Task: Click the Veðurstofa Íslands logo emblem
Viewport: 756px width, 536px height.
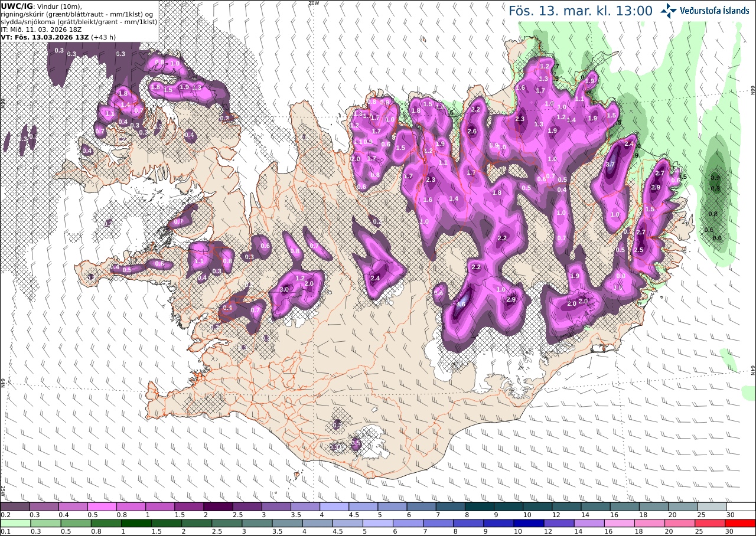Action: tap(669, 10)
